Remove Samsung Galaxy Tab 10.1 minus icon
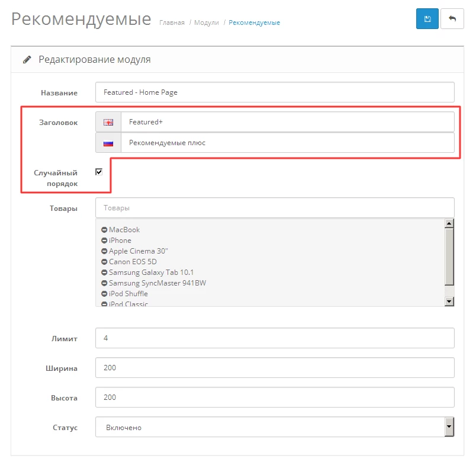Viewport: 476px width, 468px height. (104, 273)
